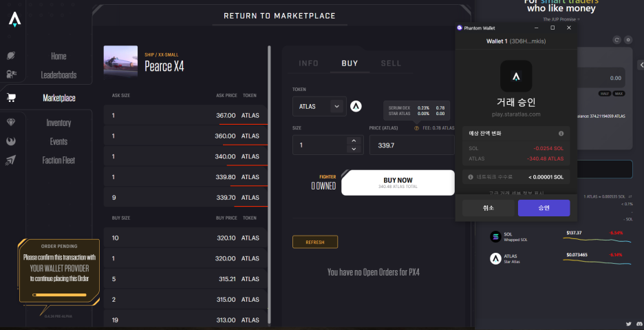Viewport: 644px width, 330px height.
Task: Click the diamond Inventory icon
Action: (x=11, y=122)
